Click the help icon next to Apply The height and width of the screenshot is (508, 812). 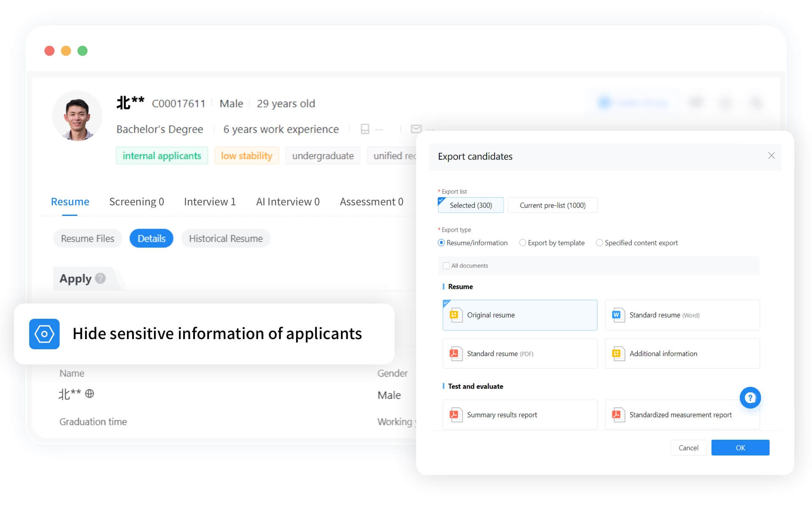click(x=100, y=278)
